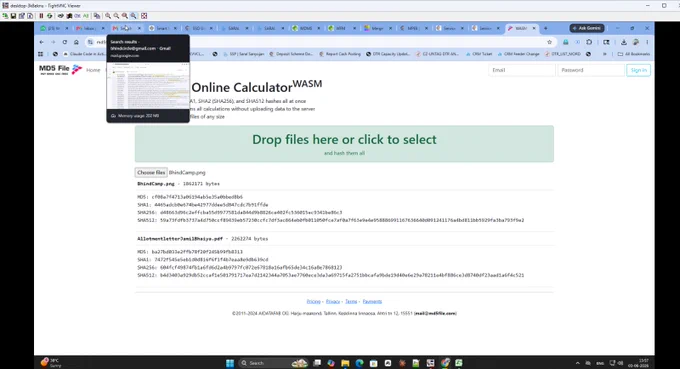
Task: Click the TightVNC zoom in magnifier
Action: click(108, 16)
